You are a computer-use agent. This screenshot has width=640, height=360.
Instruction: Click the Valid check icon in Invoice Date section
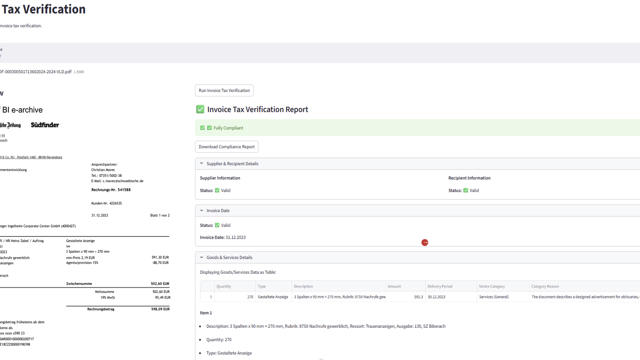point(217,225)
